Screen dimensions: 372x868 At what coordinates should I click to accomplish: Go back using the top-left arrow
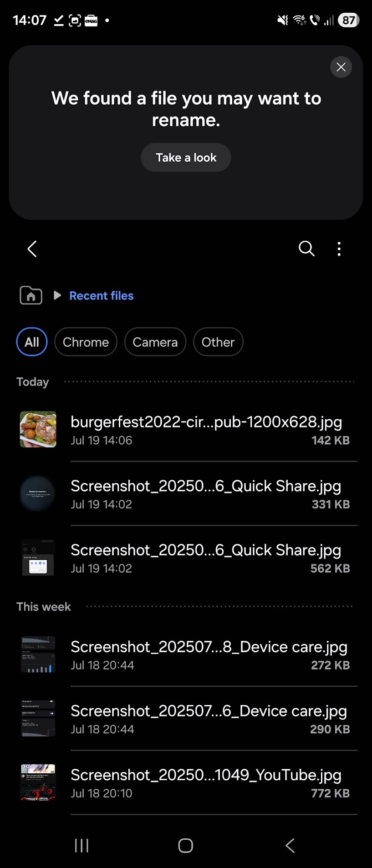[x=32, y=249]
